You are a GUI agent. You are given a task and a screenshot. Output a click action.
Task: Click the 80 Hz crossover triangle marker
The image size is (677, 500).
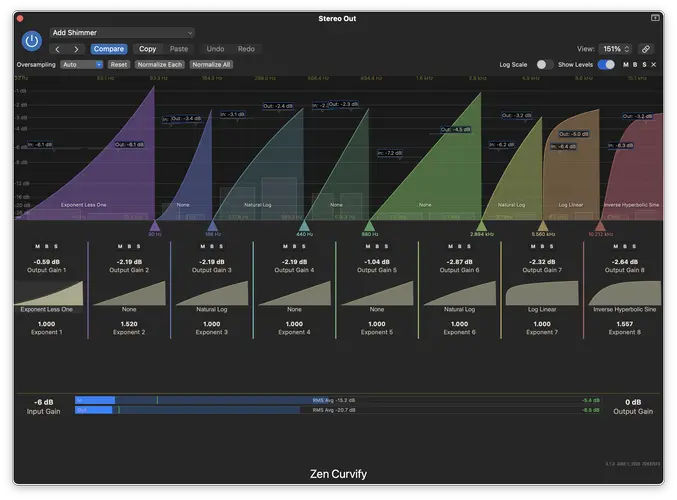154,226
